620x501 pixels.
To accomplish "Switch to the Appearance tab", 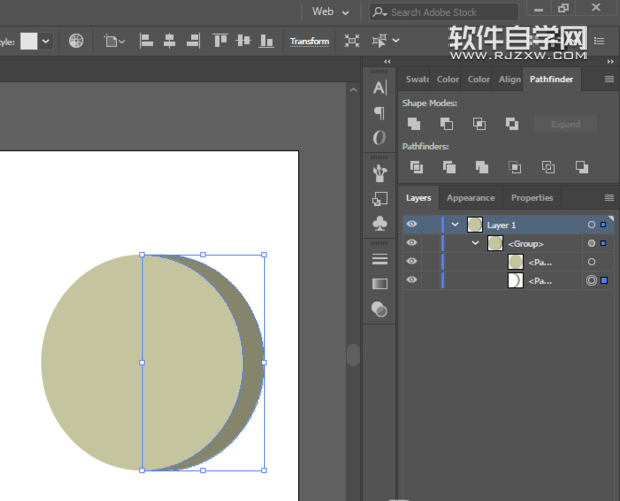I will tap(470, 198).
